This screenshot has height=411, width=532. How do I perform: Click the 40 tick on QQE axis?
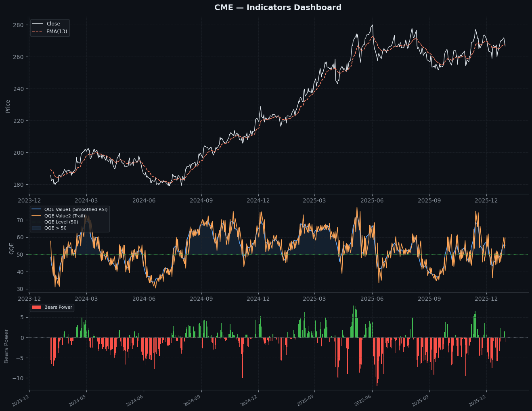point(21,272)
